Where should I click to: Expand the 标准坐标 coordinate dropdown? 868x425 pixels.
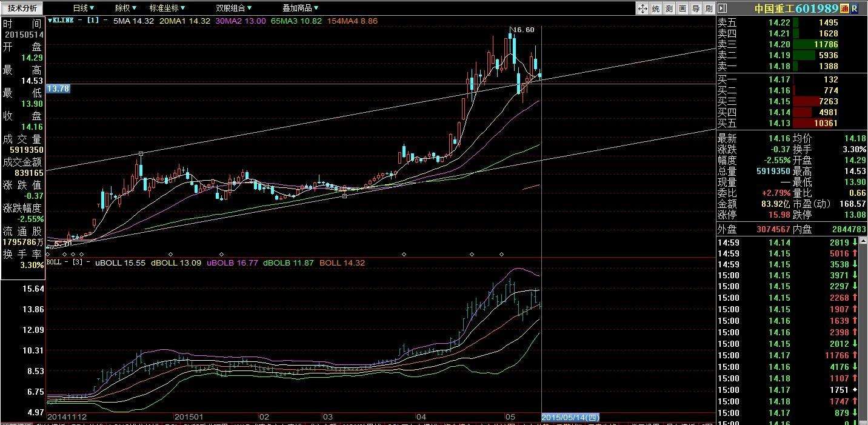[x=168, y=8]
